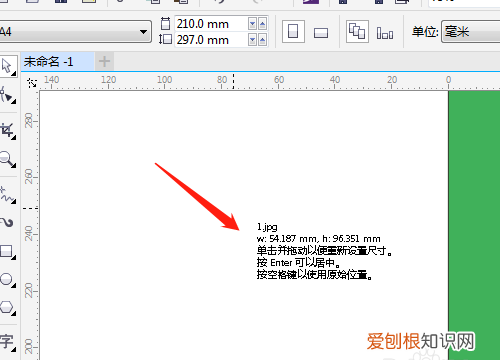Image resolution: width=500 pixels, height=360 pixels.
Task: Apply page size to all pages
Action: [357, 32]
